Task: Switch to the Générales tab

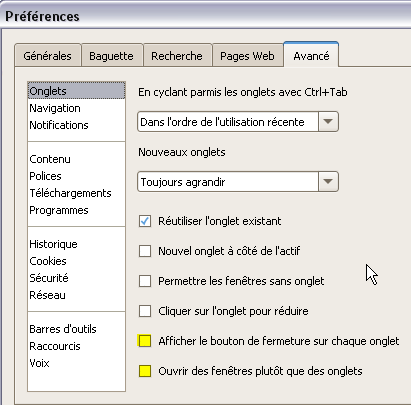Action: (48, 56)
